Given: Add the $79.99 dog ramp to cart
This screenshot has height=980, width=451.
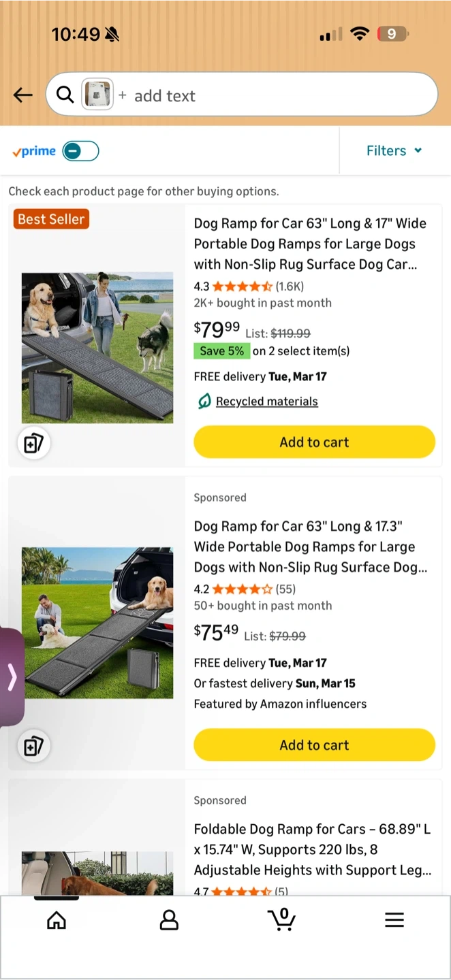Looking at the screenshot, I should pyautogui.click(x=314, y=442).
